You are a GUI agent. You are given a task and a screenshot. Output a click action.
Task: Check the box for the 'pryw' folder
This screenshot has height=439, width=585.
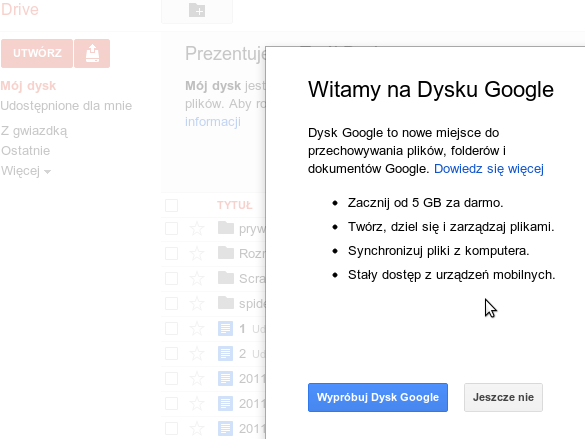point(171,229)
